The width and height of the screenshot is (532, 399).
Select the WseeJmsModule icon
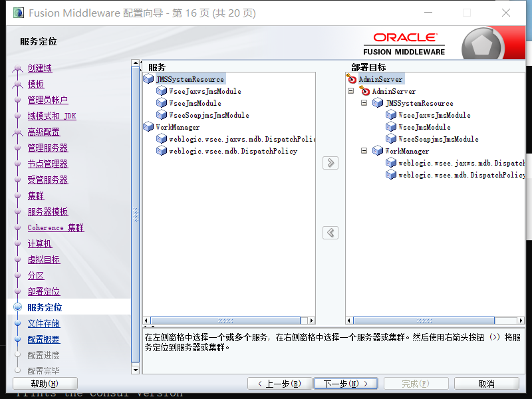[162, 102]
